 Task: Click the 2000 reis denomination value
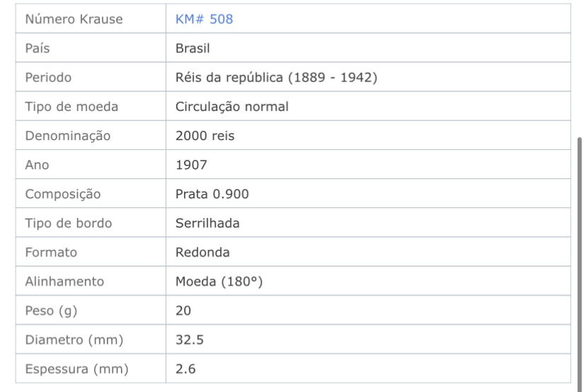pyautogui.click(x=205, y=136)
